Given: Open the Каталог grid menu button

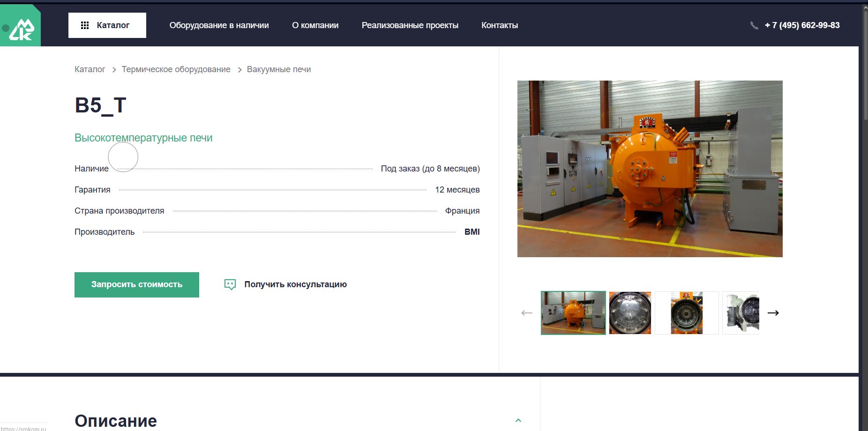Looking at the screenshot, I should click(107, 25).
